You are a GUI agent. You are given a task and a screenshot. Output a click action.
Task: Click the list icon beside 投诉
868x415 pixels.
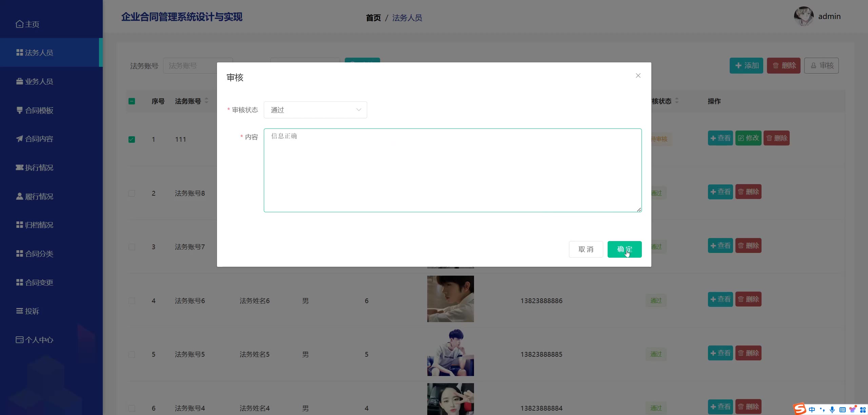pyautogui.click(x=19, y=311)
